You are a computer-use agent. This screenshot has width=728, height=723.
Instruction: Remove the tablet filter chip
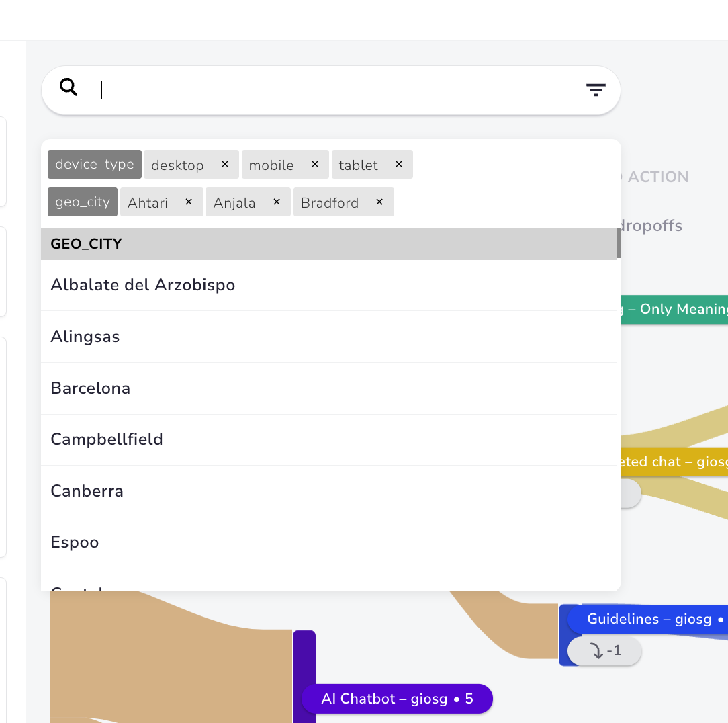coord(399,164)
